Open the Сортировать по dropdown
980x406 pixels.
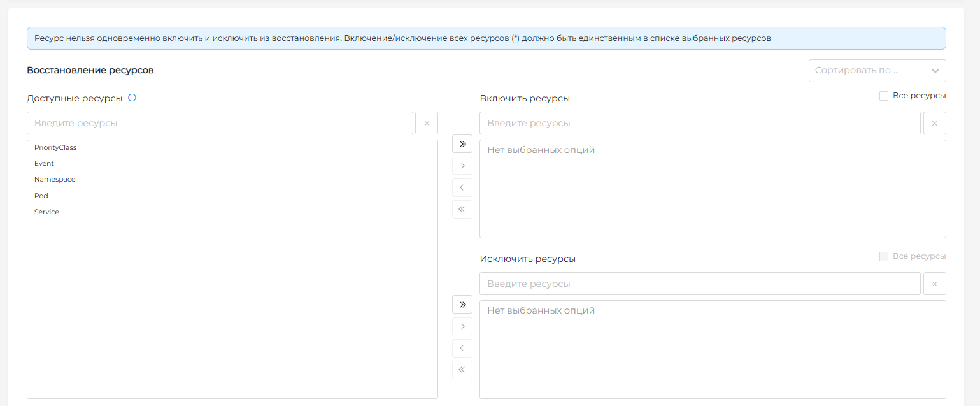tap(877, 71)
